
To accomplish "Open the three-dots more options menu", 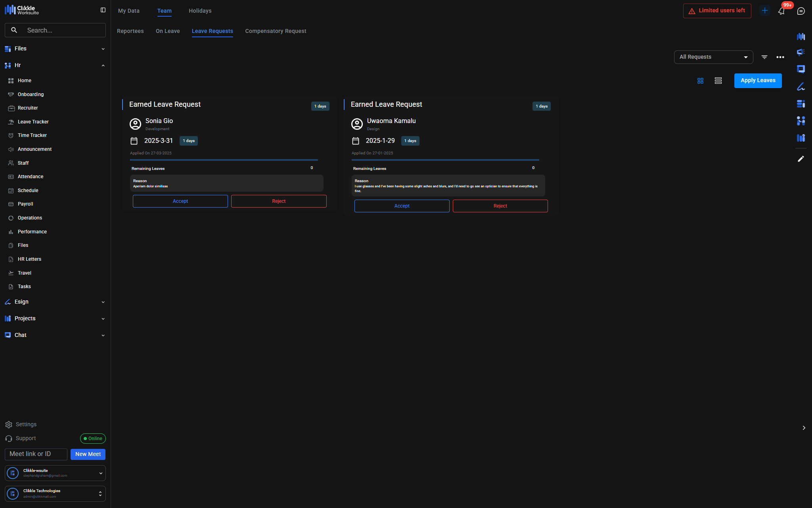I will (780, 57).
